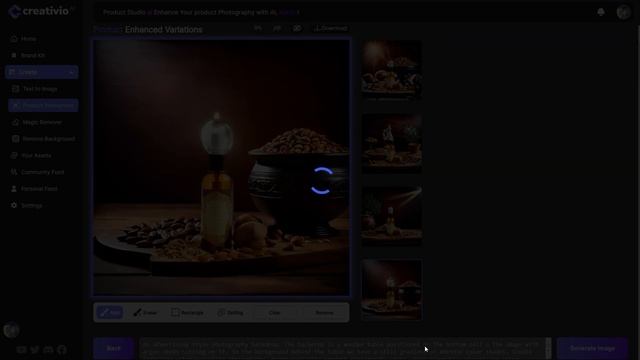Click the Text to Image icon

16,89
